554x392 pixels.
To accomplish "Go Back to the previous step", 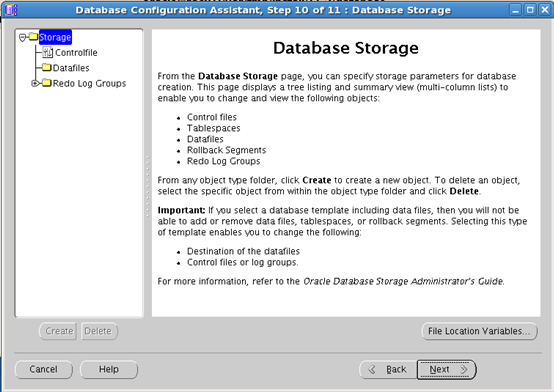I will (x=388, y=369).
